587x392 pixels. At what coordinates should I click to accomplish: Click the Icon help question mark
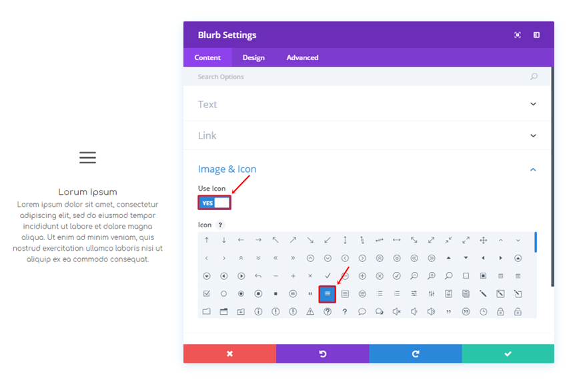221,225
